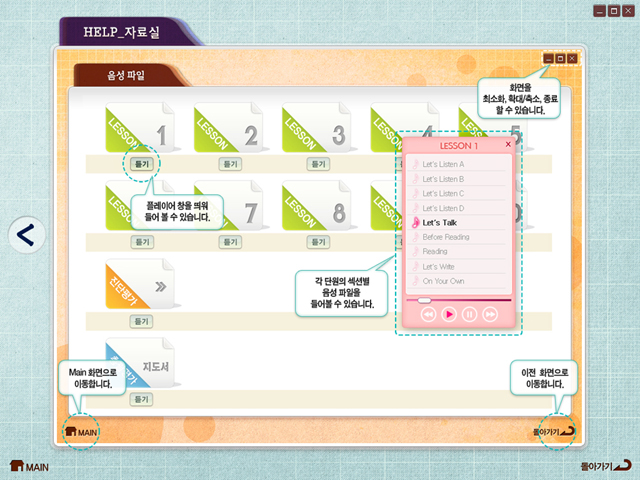Click the 듣기 button under Lesson 1
Screen dimensions: 640x480
tap(141, 162)
